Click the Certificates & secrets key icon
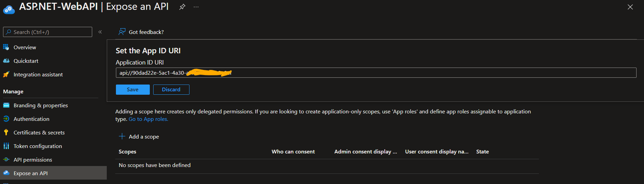This screenshot has height=184, width=644. (6, 132)
